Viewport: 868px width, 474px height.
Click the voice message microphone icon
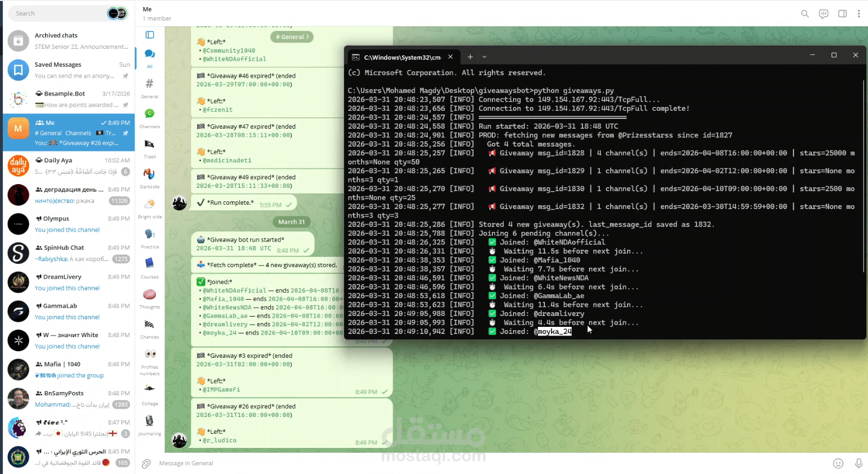coord(859,463)
